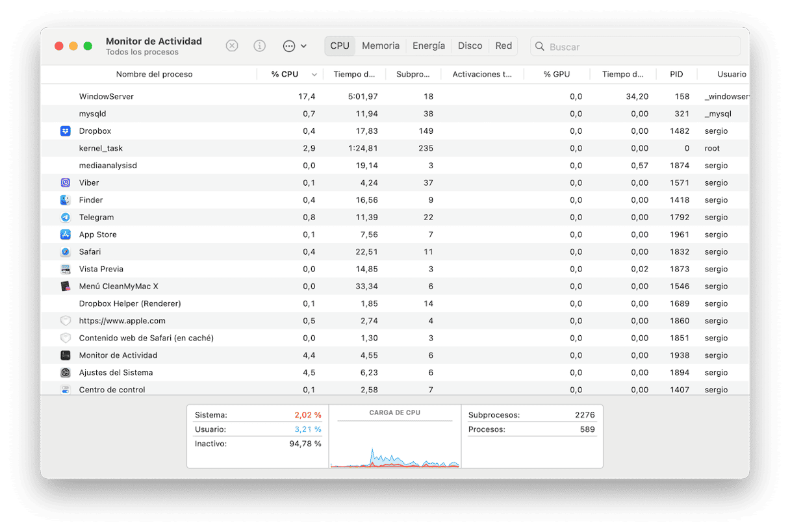The height and width of the screenshot is (532, 790).
Task: Sort by Activaciones t... column header
Action: pyautogui.click(x=482, y=74)
